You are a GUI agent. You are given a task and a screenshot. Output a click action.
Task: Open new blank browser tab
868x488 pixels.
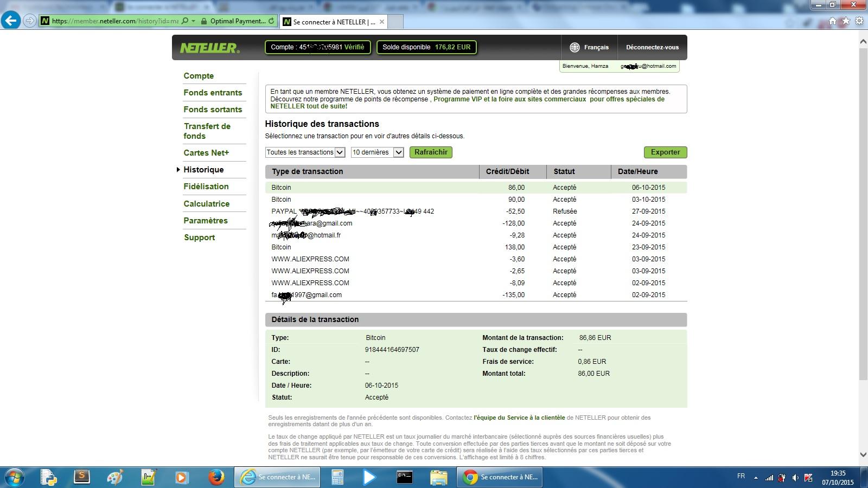pos(395,22)
